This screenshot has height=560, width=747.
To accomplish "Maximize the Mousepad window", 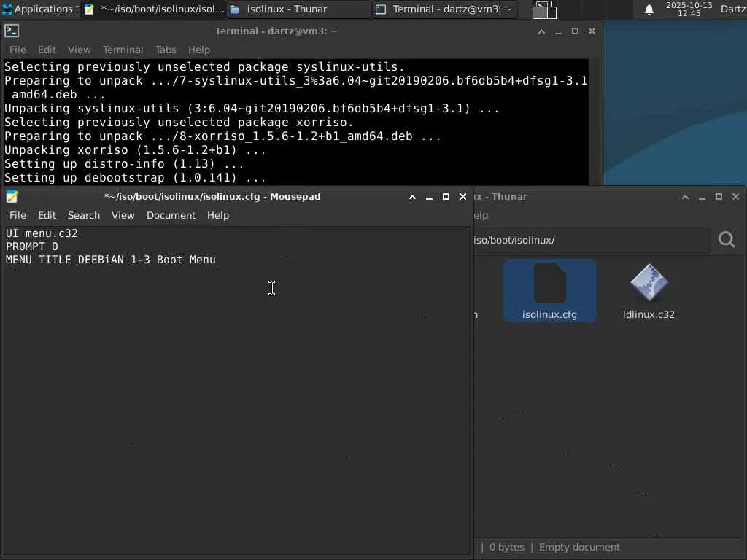I will [446, 197].
